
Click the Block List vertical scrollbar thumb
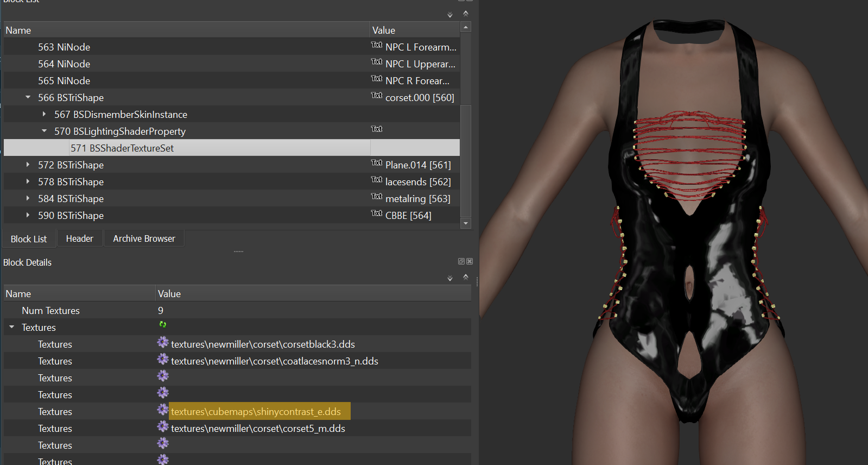466,161
